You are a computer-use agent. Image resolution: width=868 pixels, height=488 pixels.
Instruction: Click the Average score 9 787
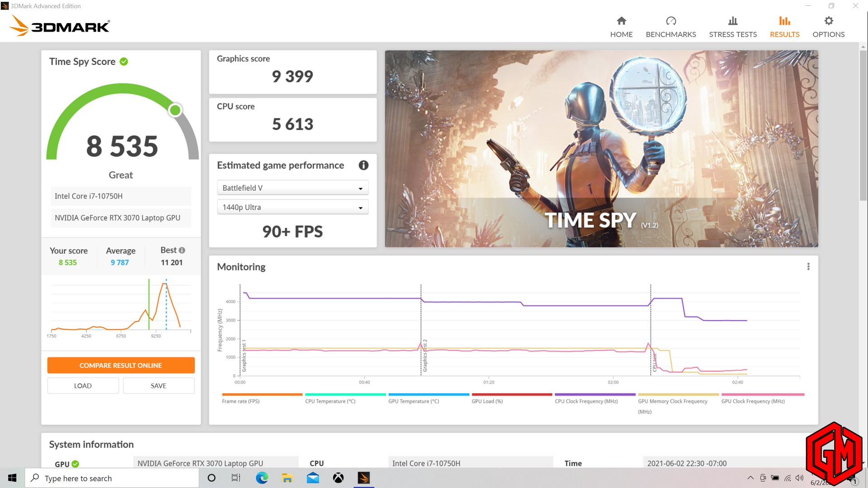[x=120, y=263]
